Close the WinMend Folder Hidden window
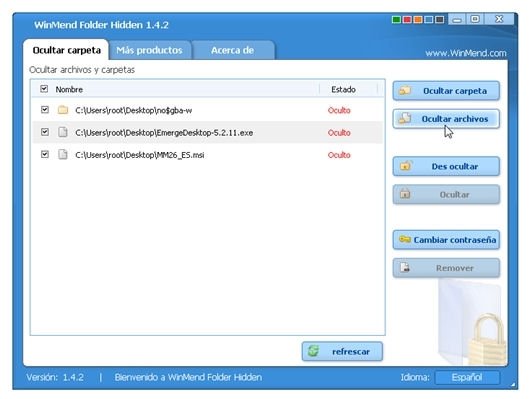 click(x=499, y=19)
